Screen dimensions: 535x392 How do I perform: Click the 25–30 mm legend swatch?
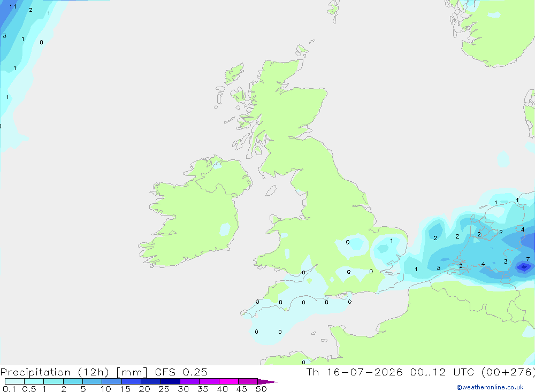[x=170, y=381]
